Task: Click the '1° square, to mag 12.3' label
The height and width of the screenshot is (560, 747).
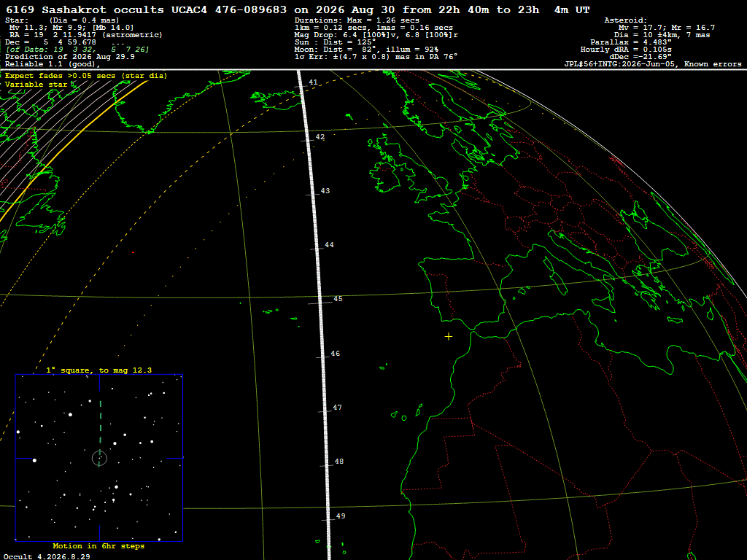Action: (99, 370)
